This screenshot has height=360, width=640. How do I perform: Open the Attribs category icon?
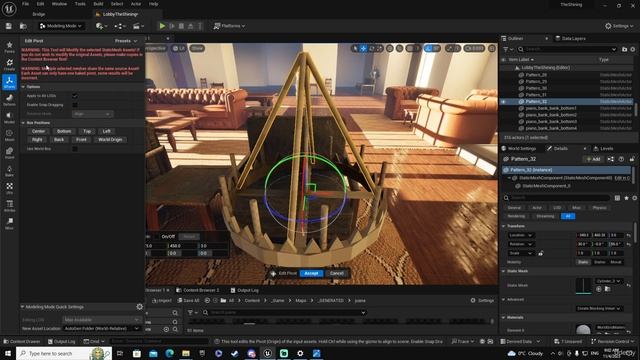(9, 206)
